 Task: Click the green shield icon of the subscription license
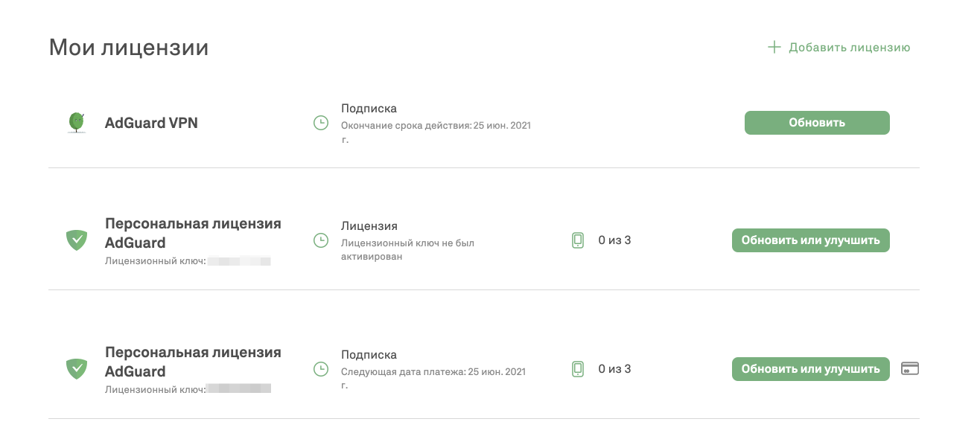(77, 368)
